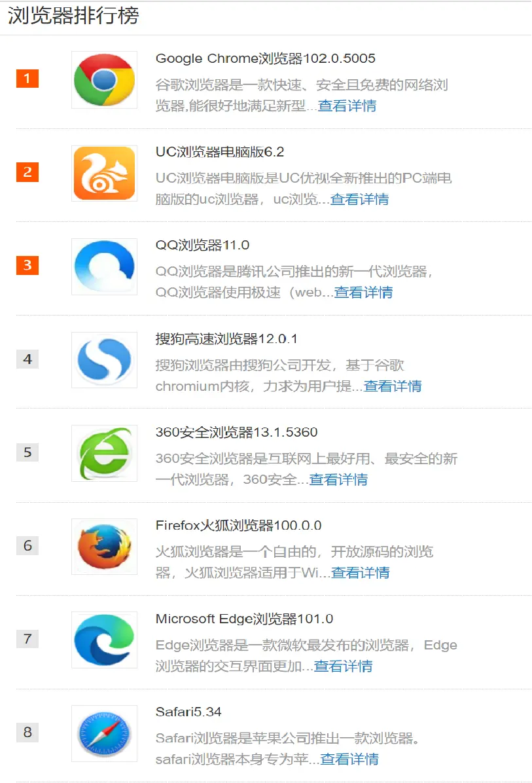532x783 pixels.
Task: Open UC浏览器电脑版6.2 title
Action: point(220,152)
